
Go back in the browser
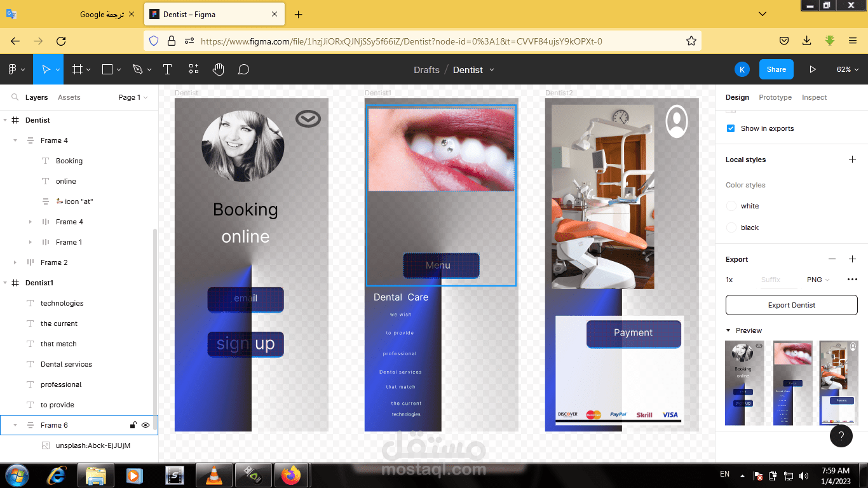pyautogui.click(x=15, y=41)
